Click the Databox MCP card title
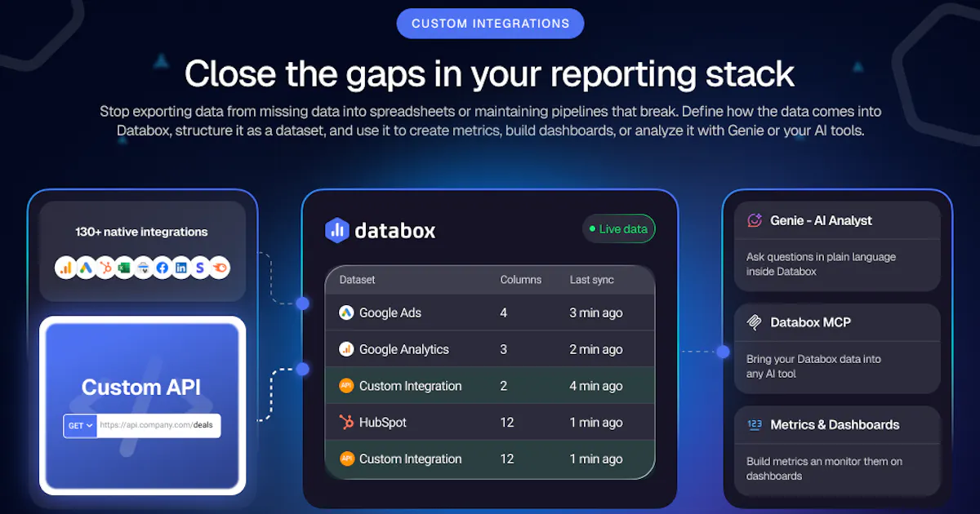 pyautogui.click(x=810, y=322)
